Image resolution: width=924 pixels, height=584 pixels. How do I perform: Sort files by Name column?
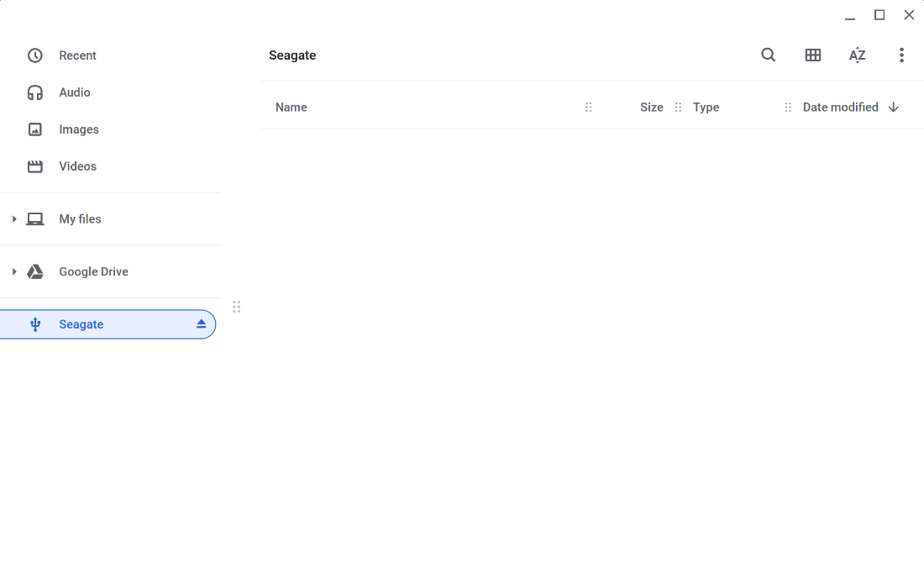pyautogui.click(x=291, y=108)
